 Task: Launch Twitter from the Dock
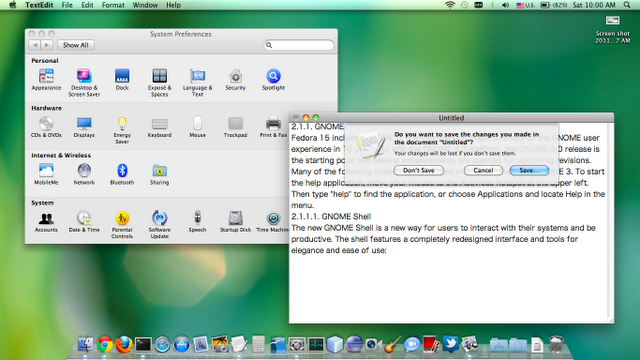click(450, 344)
